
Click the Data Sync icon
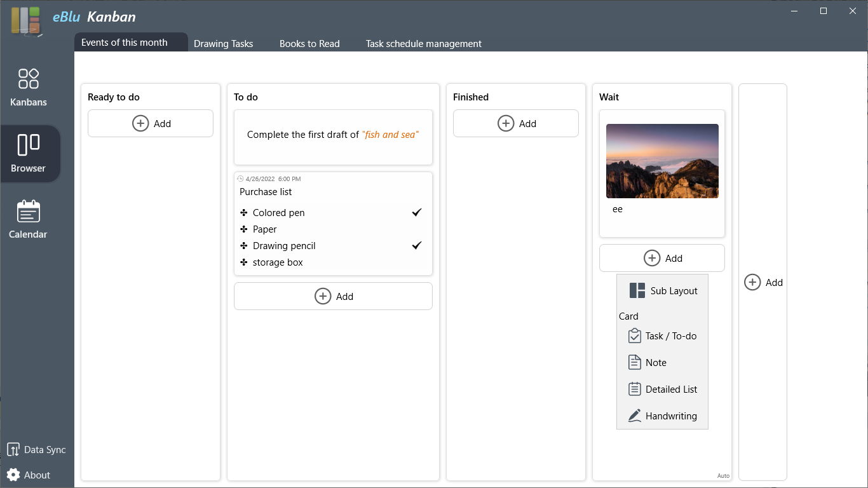13,450
